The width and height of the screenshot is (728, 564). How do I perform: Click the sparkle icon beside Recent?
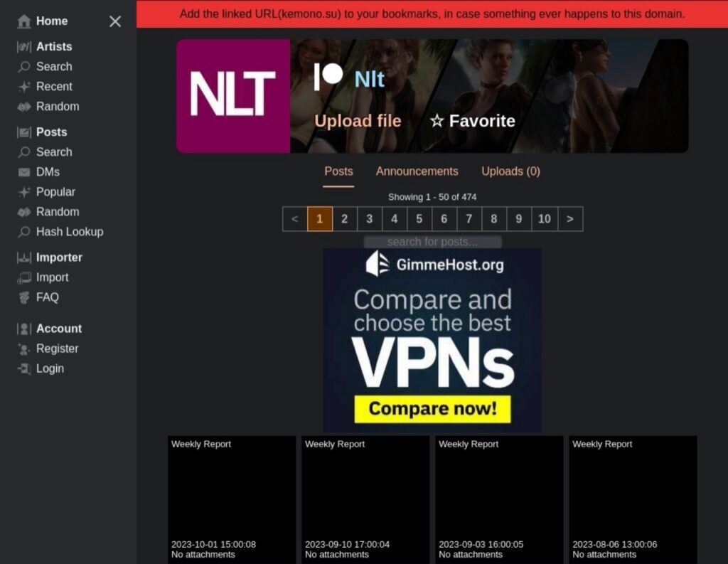click(x=23, y=87)
